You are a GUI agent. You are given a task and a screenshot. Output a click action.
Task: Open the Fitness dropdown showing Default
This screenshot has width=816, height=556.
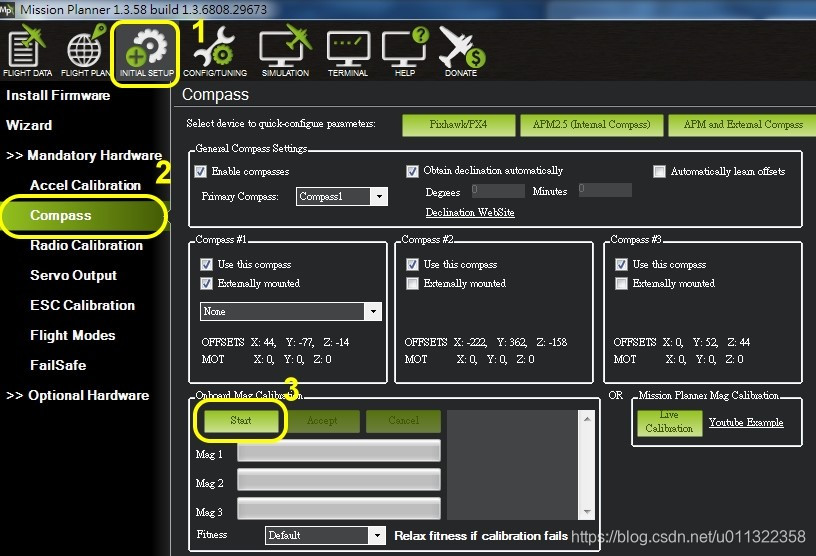[325, 535]
